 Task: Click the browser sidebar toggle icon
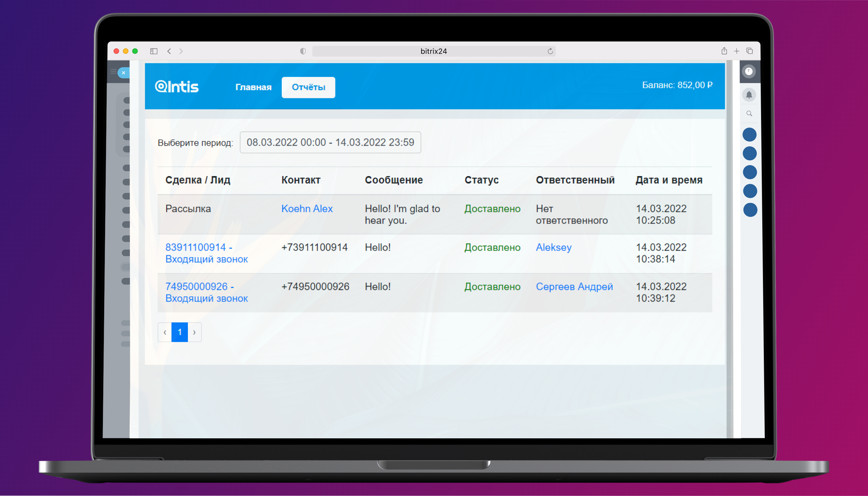pyautogui.click(x=154, y=51)
